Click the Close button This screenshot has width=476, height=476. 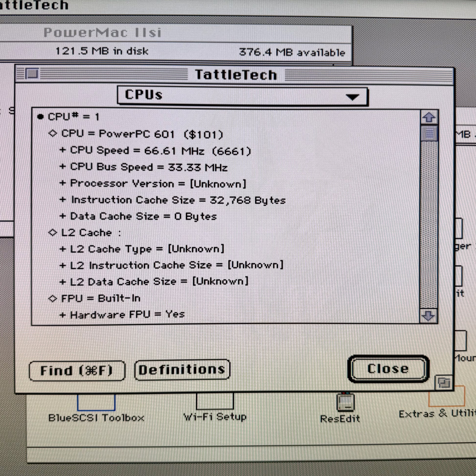388,369
